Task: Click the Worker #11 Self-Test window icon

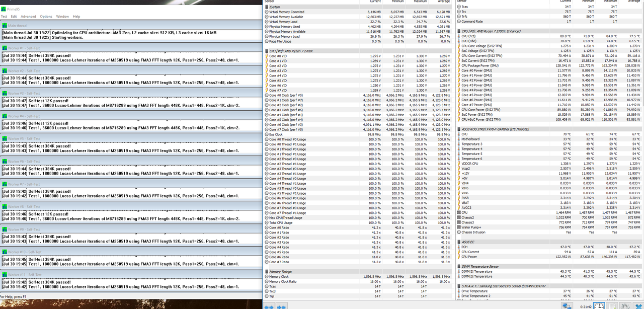Action: pos(5,274)
